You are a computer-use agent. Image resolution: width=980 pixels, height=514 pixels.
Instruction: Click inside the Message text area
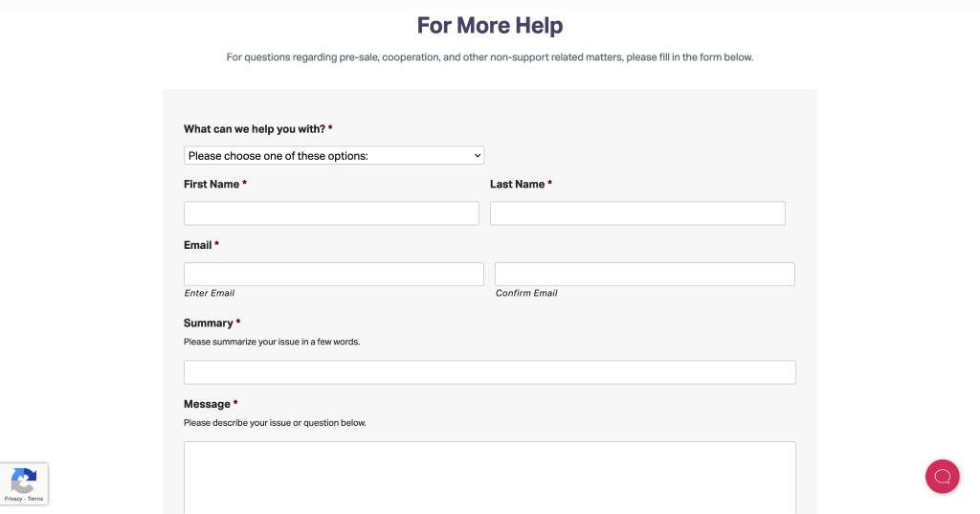[489, 477]
